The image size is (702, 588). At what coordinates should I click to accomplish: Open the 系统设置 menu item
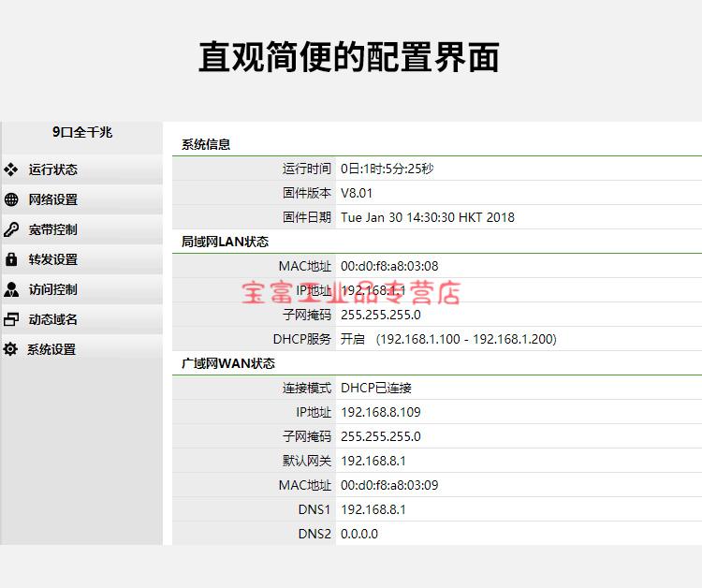coord(81,349)
